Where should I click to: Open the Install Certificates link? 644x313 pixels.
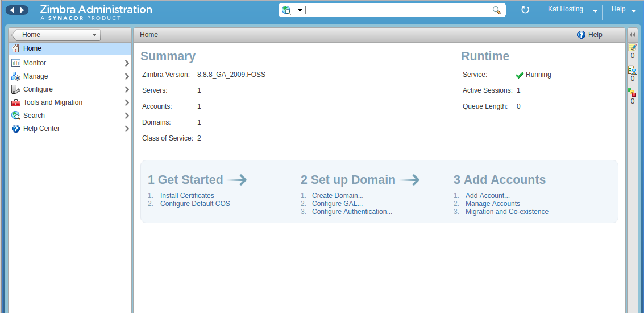pyautogui.click(x=187, y=196)
